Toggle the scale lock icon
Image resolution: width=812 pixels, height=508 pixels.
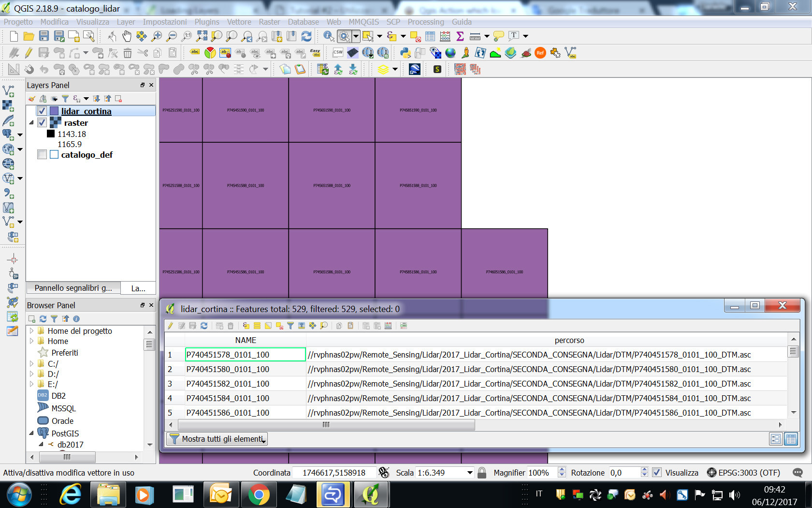(482, 473)
